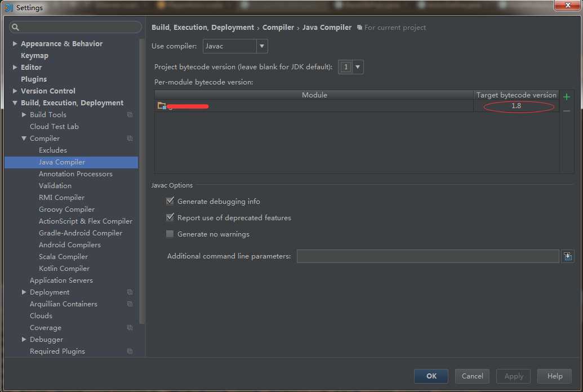Expand the Editor section

tap(15, 68)
